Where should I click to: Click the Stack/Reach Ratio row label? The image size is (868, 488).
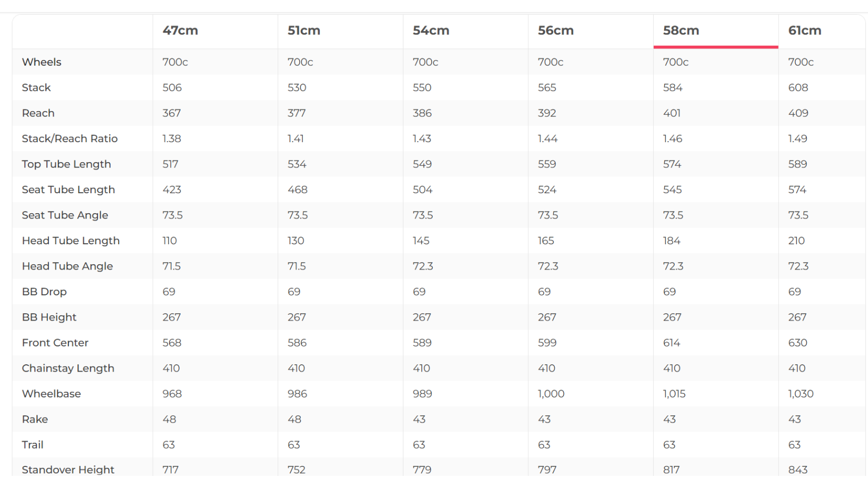pyautogui.click(x=70, y=138)
